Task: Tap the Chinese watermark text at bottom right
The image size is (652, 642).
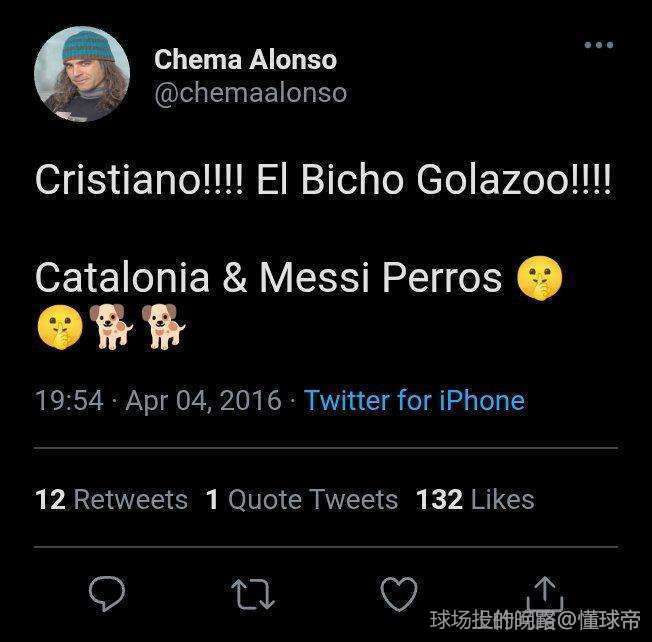Action: coord(535,620)
